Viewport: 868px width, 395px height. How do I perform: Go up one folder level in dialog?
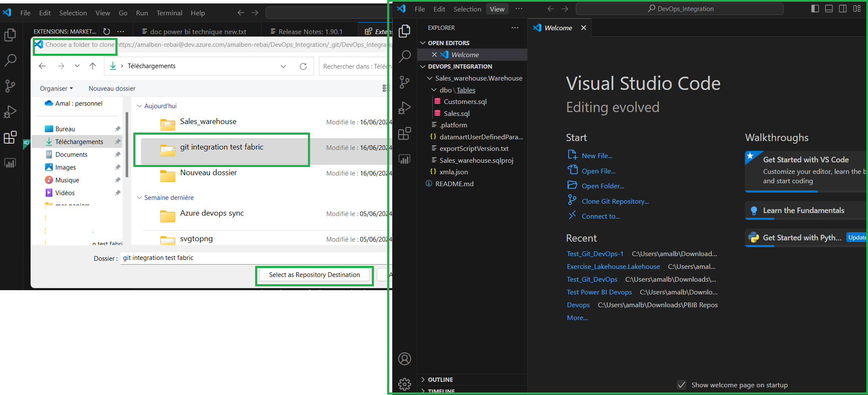92,66
